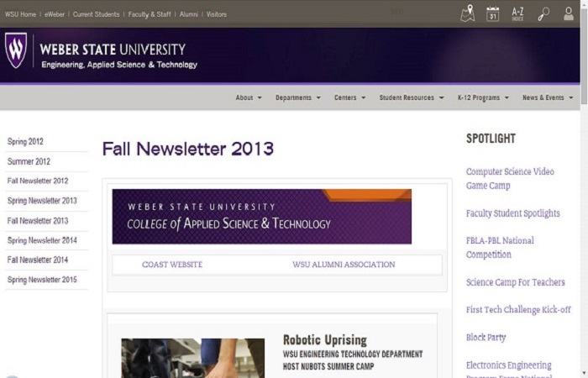The width and height of the screenshot is (588, 378).
Task: Click the vertical scrollbar thumb
Action: point(584,56)
